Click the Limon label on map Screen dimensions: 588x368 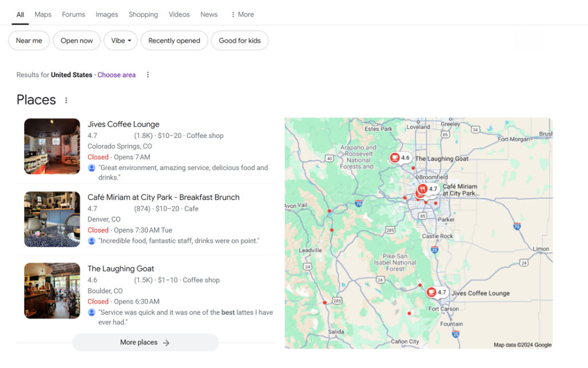pos(541,248)
